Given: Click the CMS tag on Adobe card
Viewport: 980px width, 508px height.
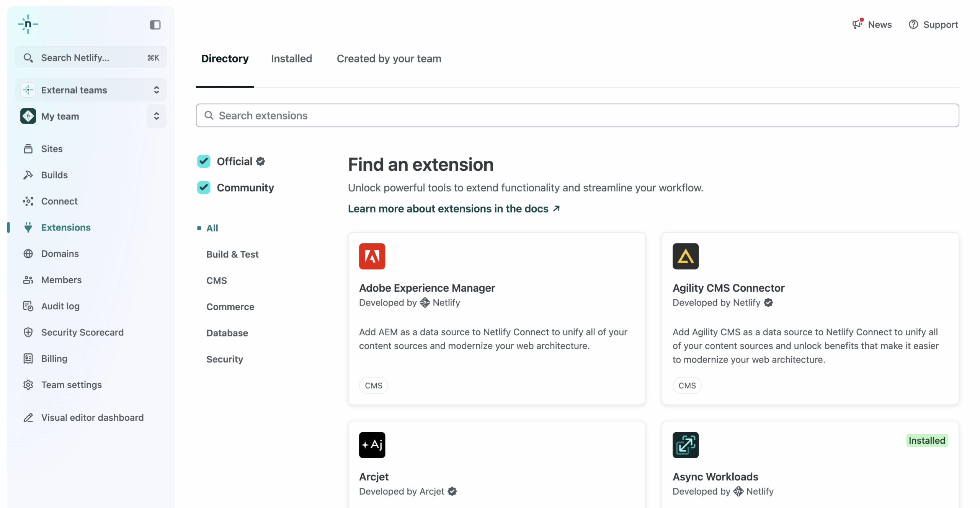Looking at the screenshot, I should [373, 385].
